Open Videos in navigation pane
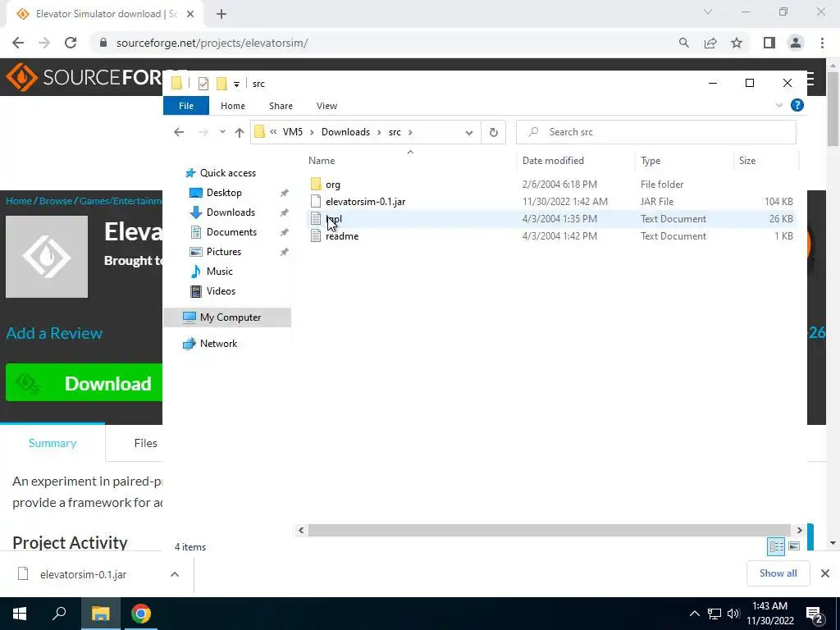The width and height of the screenshot is (840, 630). point(221,291)
